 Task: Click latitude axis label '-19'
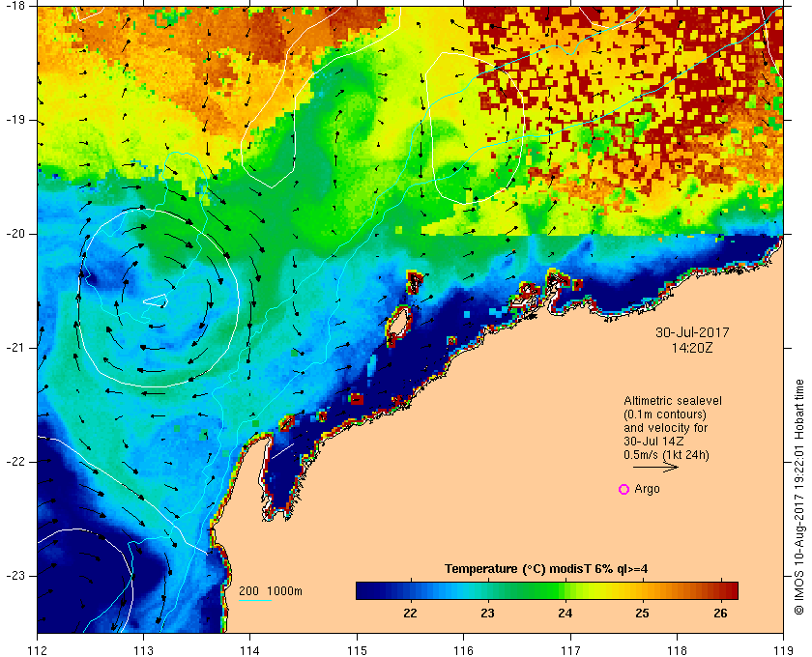[x=14, y=120]
